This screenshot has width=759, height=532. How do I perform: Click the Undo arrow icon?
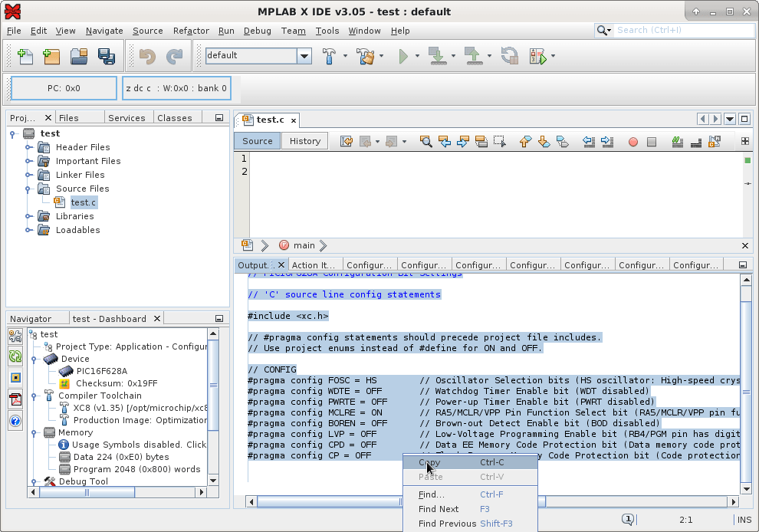point(147,56)
